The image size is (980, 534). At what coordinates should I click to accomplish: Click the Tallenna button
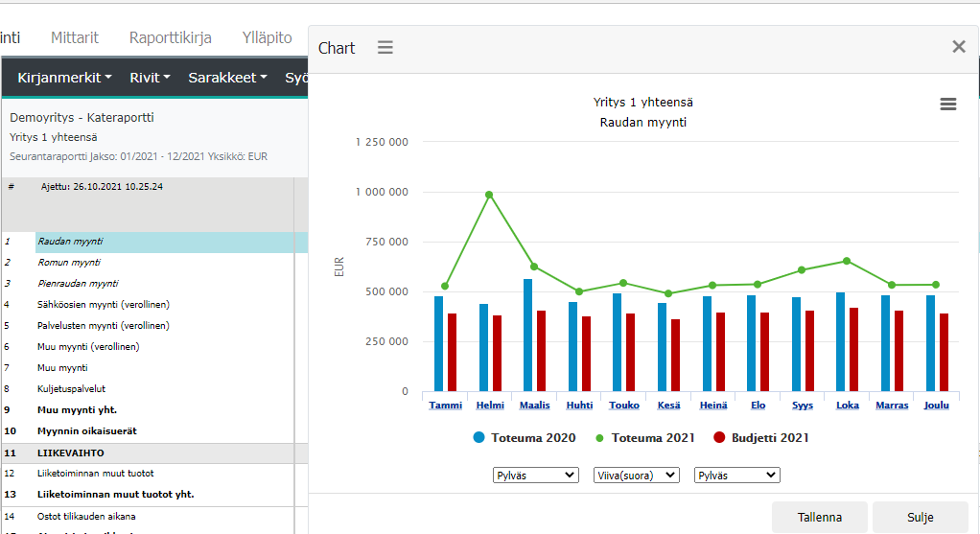[x=819, y=517]
